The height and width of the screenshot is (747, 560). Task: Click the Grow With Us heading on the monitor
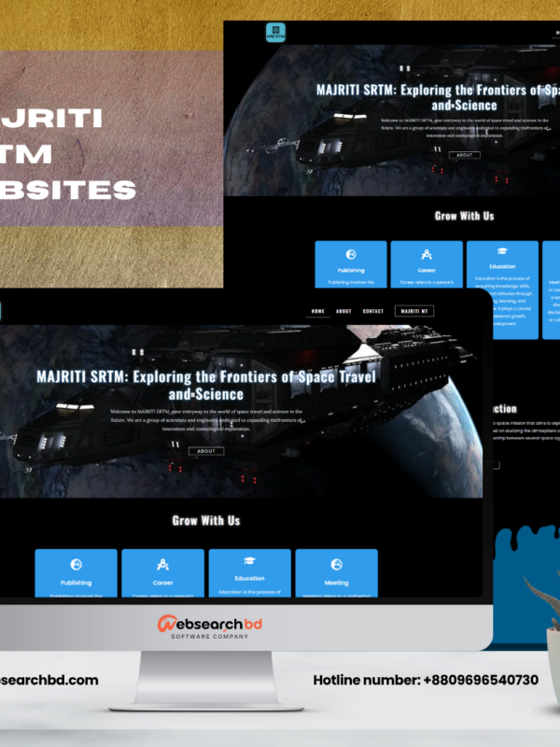point(206,520)
